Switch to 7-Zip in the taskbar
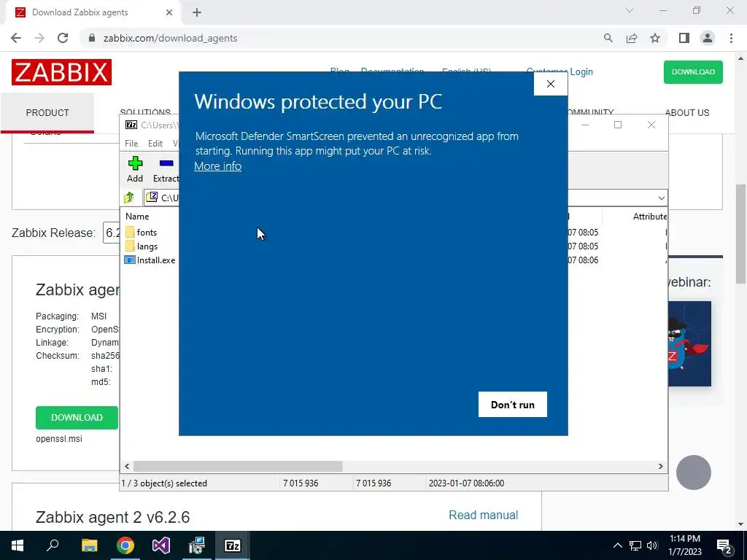This screenshot has height=560, width=747. click(x=233, y=545)
